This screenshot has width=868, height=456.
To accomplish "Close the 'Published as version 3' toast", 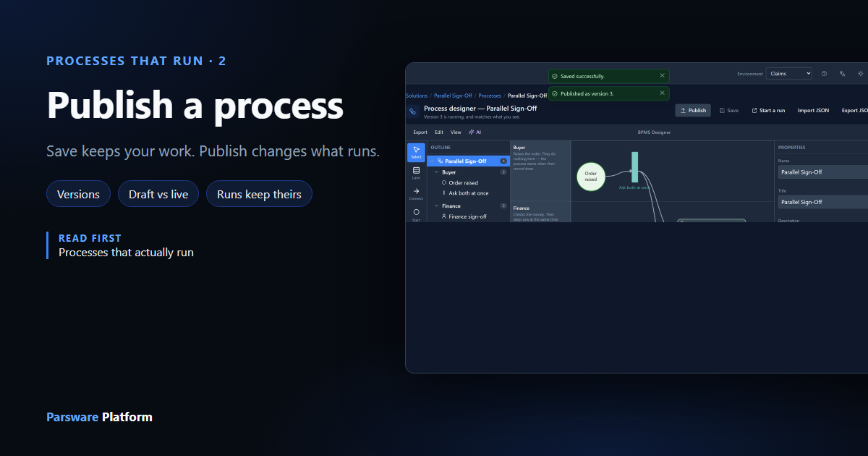I will point(662,93).
